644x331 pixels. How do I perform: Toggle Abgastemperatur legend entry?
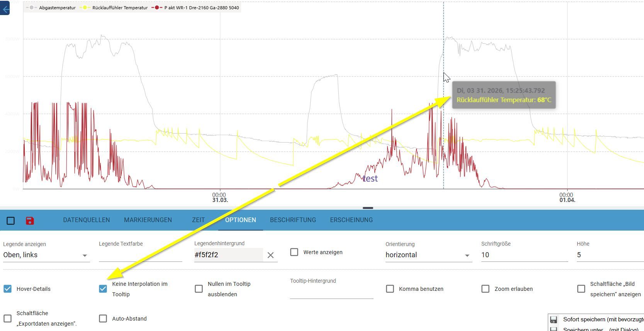tap(51, 7)
